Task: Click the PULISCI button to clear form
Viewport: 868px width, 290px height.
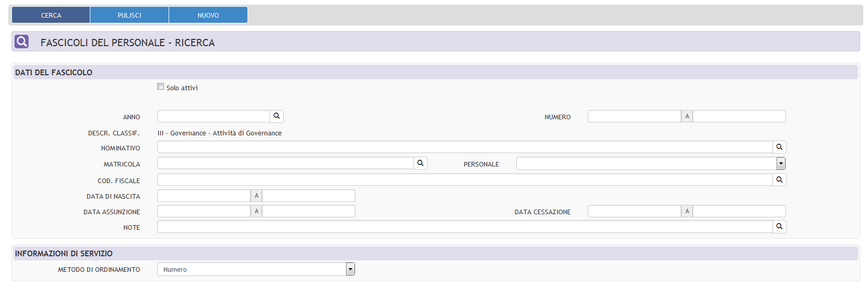Action: click(x=129, y=15)
